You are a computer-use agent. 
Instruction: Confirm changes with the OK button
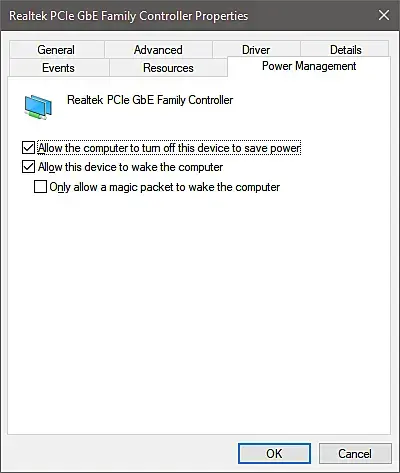click(x=274, y=453)
